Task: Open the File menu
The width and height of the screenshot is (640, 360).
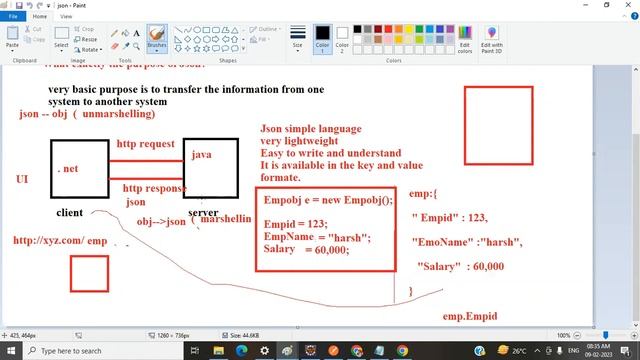Action: [x=13, y=16]
